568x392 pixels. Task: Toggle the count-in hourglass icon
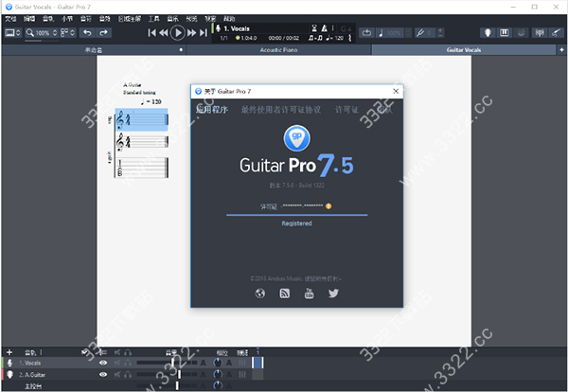[x=314, y=28]
